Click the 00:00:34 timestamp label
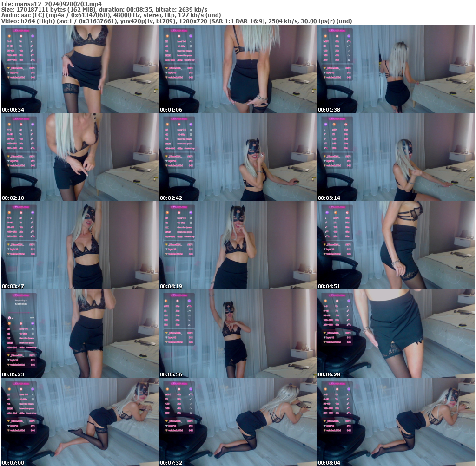 pyautogui.click(x=13, y=110)
